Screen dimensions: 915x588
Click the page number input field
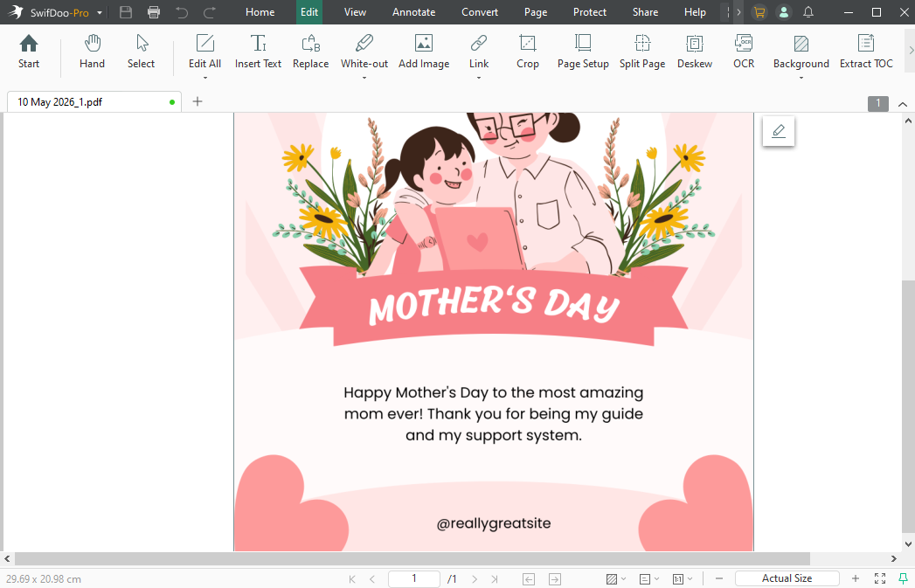tap(413, 578)
